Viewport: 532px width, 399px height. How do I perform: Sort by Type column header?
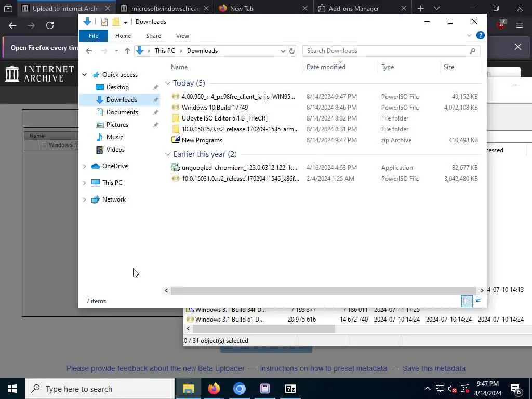[x=388, y=67]
